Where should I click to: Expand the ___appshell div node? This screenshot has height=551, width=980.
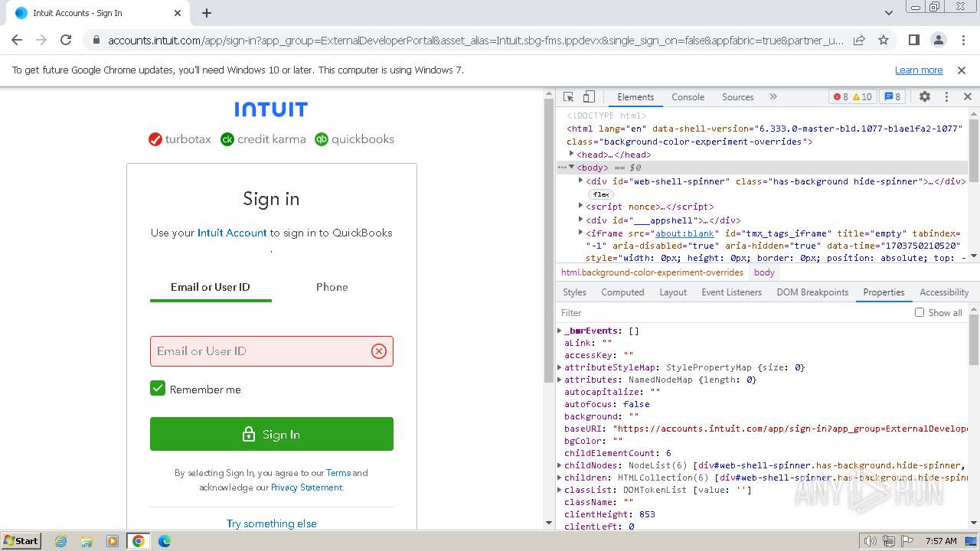580,220
